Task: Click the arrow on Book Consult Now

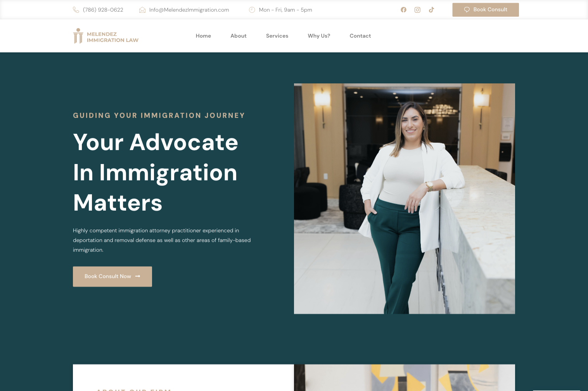Action: [x=138, y=276]
